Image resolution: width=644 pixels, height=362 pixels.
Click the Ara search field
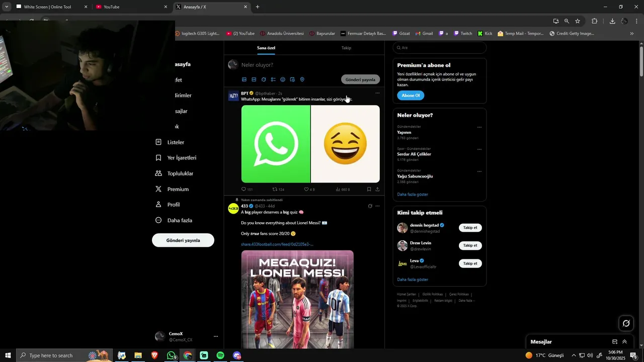click(x=440, y=48)
